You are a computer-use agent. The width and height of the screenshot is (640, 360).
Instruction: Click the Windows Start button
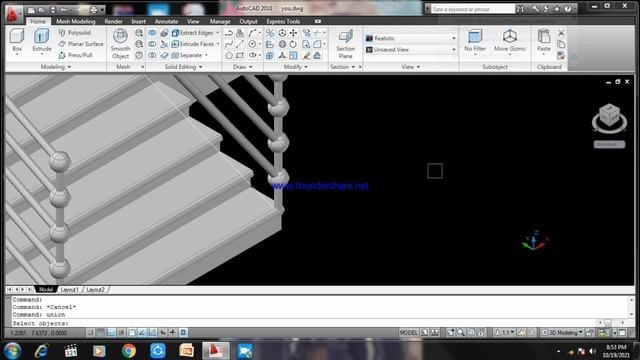coord(12,351)
